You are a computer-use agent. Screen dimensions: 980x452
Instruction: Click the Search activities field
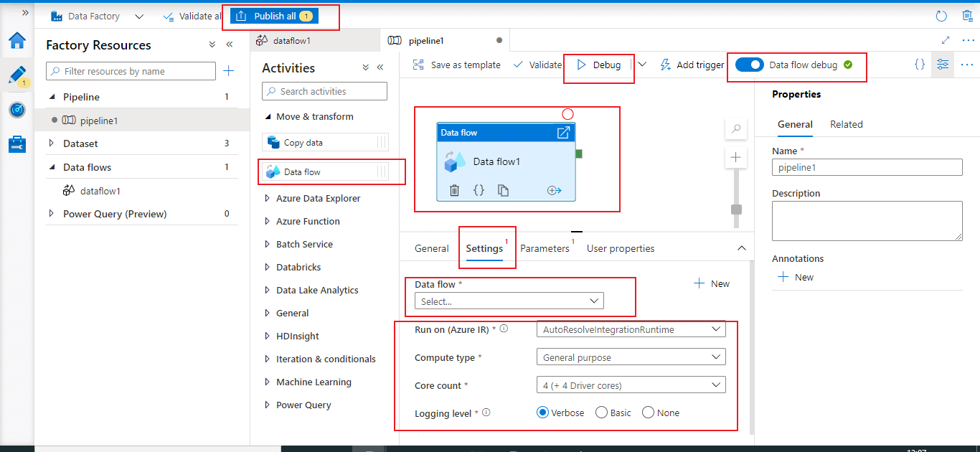[x=324, y=91]
